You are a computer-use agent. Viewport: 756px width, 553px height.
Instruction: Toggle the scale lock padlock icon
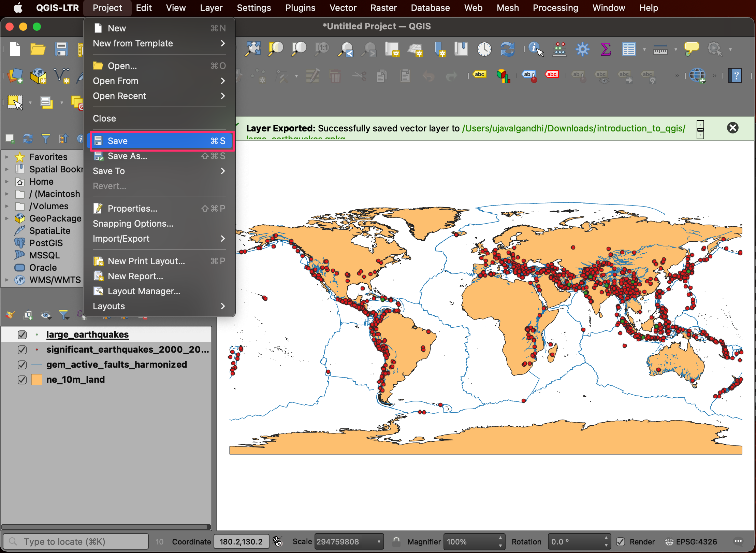coord(396,541)
